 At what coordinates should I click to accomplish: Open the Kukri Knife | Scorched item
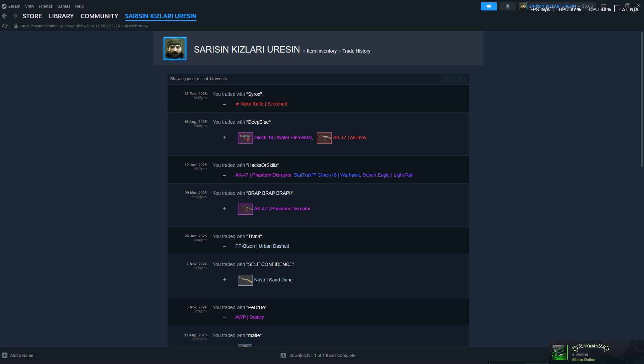pos(261,104)
